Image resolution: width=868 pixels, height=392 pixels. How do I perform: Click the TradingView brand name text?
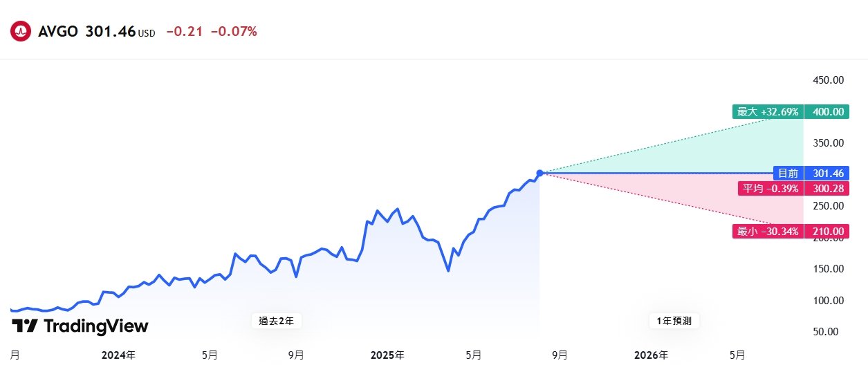96,326
